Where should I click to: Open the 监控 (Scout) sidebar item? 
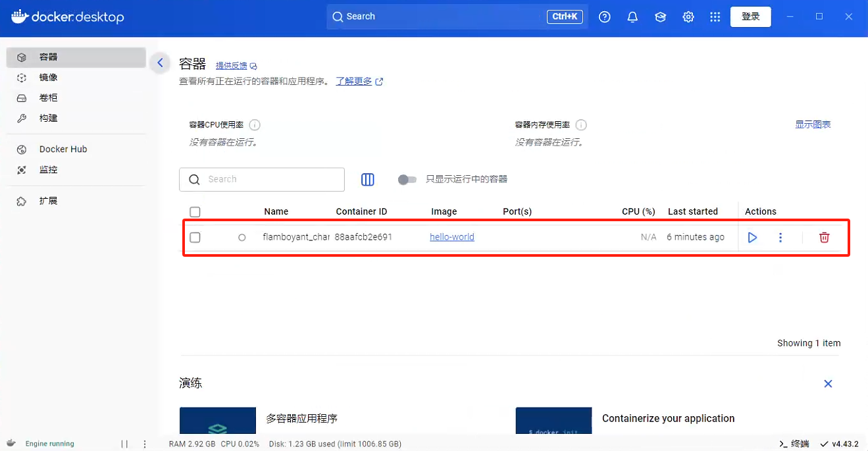[76, 170]
